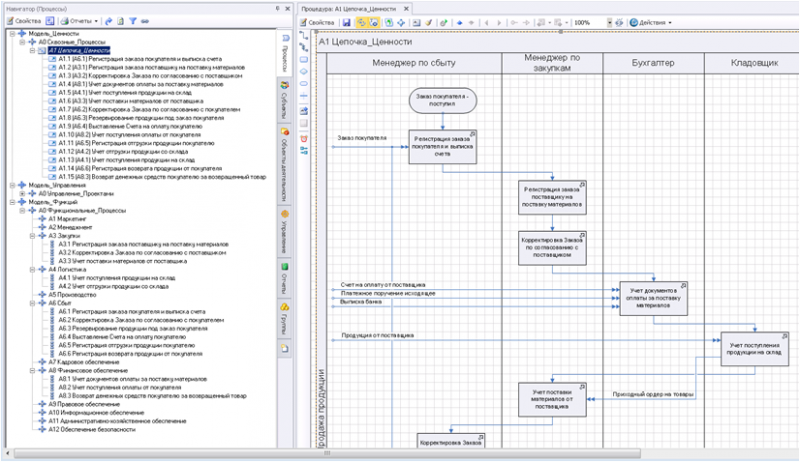Click the Свойства icon in Navigator toolbar
This screenshot has width=800, height=462.
point(10,21)
